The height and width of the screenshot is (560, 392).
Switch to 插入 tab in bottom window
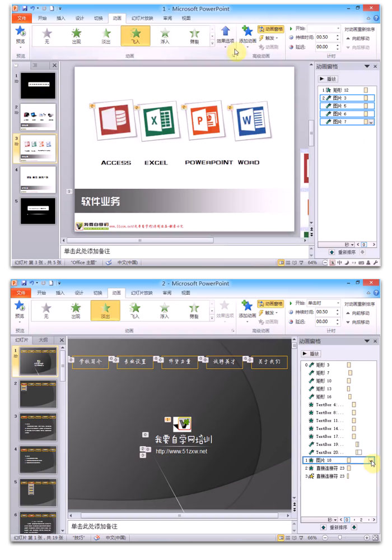pyautogui.click(x=60, y=293)
